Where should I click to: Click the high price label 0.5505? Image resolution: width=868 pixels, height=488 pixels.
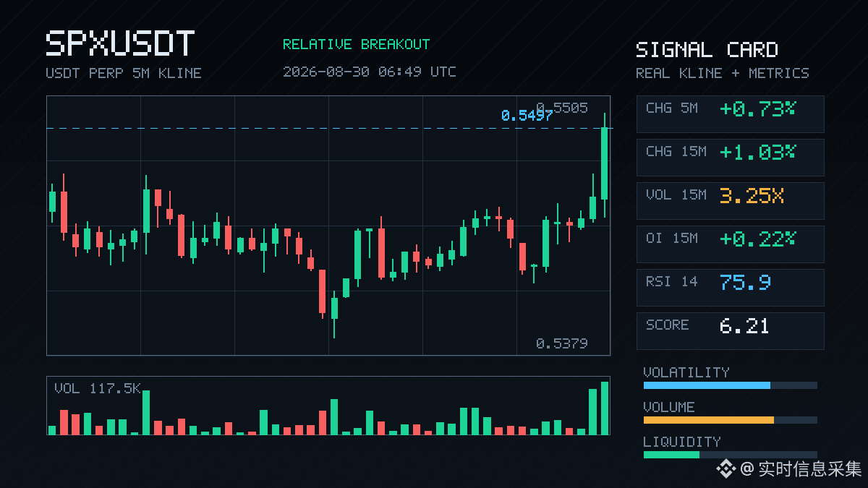562,108
